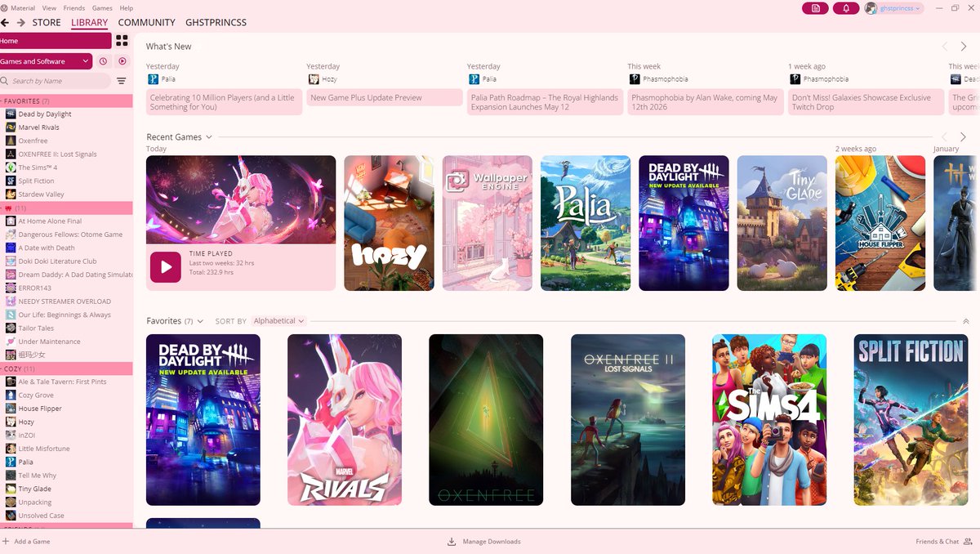Open the Wallpaper Engine cover in Recent Games

coord(487,223)
